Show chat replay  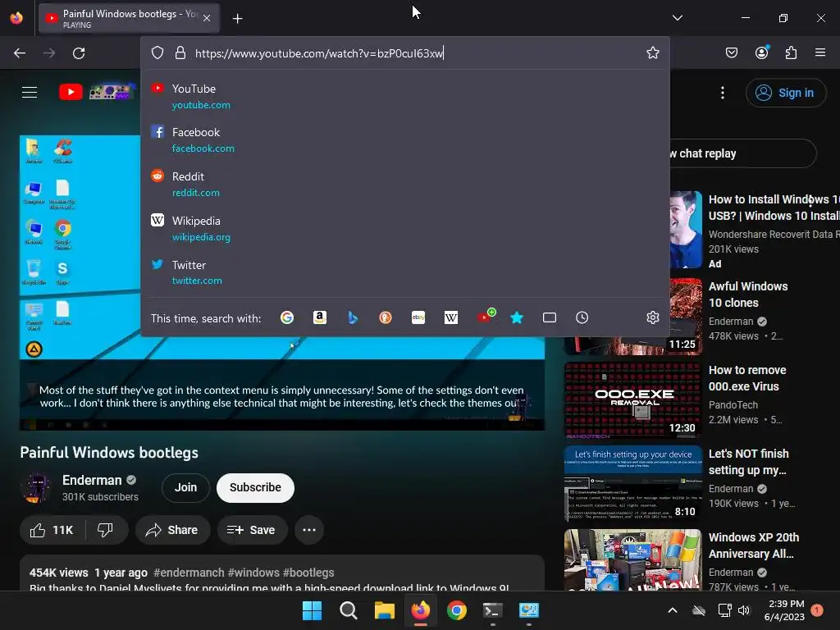pyautogui.click(x=742, y=153)
